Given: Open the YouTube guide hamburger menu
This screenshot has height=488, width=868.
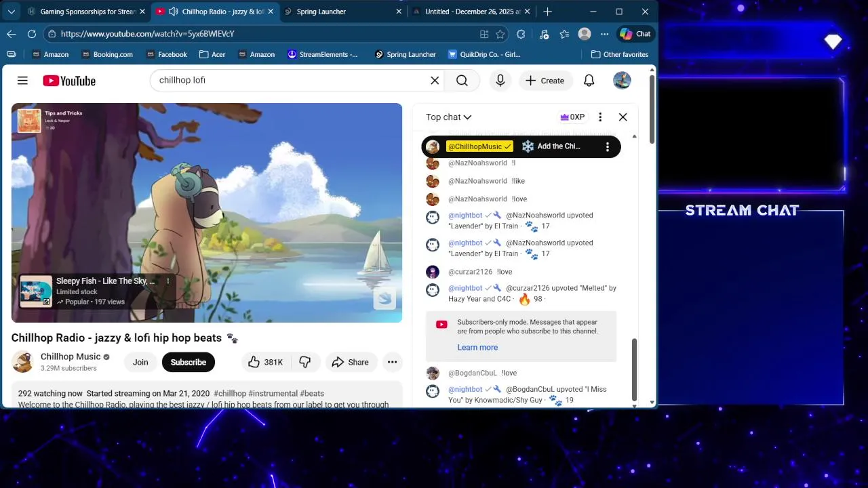Looking at the screenshot, I should pyautogui.click(x=22, y=81).
